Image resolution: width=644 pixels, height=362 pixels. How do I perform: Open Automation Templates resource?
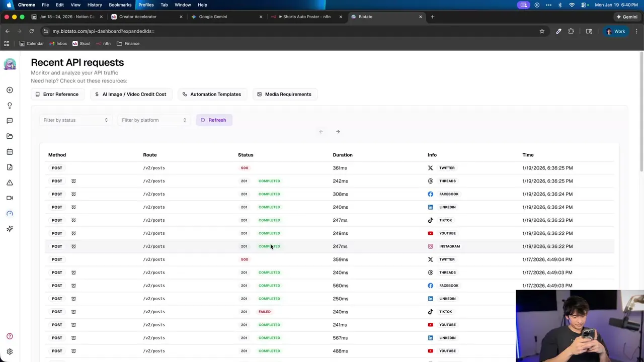point(212,94)
